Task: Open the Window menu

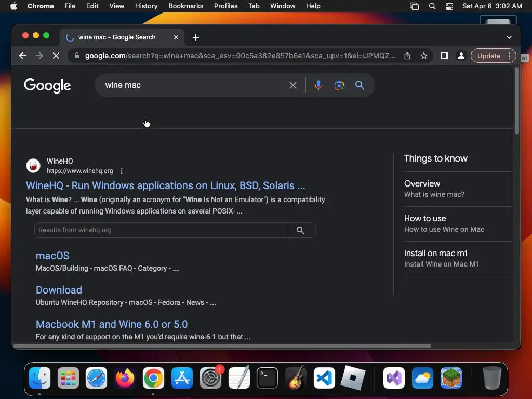Action: (x=283, y=6)
